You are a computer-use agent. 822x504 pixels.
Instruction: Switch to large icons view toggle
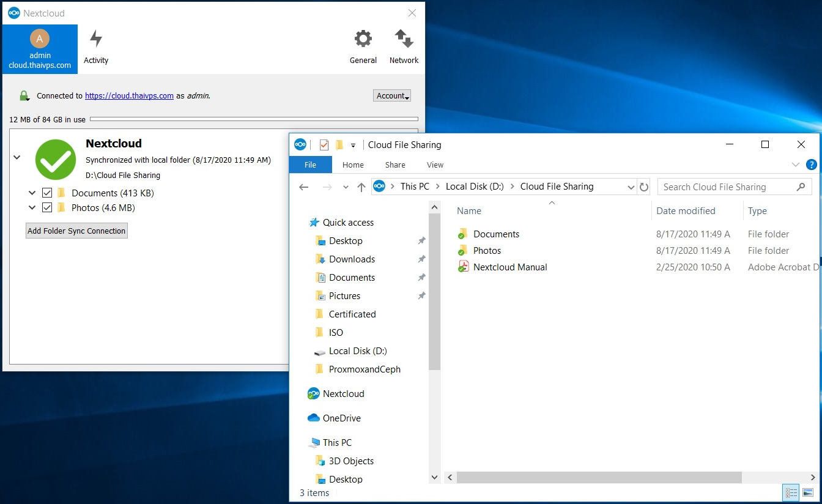point(808,492)
